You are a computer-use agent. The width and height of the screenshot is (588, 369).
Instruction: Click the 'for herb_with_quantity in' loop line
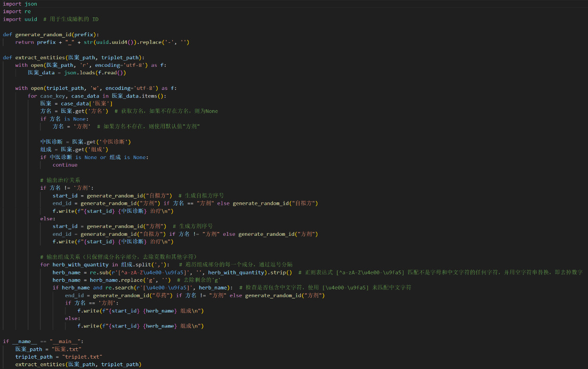105,265
